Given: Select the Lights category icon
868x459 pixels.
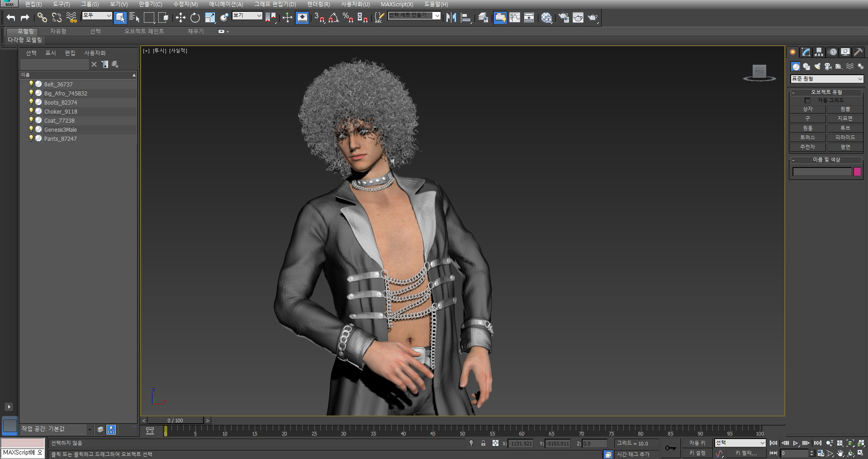Looking at the screenshot, I should pyautogui.click(x=817, y=67).
